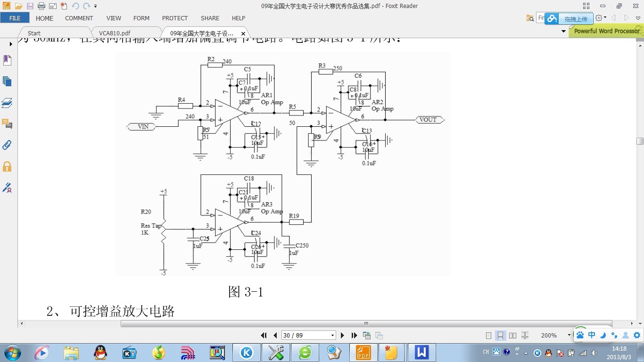This screenshot has width=644, height=362.
Task: Click the vertical scrollbar thumb
Action: coord(640,141)
